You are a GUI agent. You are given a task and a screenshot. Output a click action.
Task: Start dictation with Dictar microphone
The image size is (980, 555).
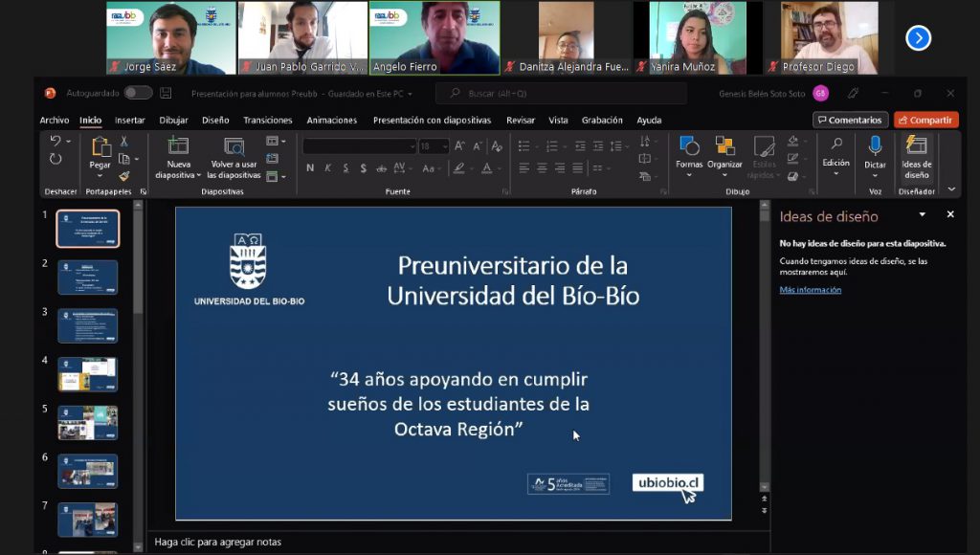pos(875,156)
